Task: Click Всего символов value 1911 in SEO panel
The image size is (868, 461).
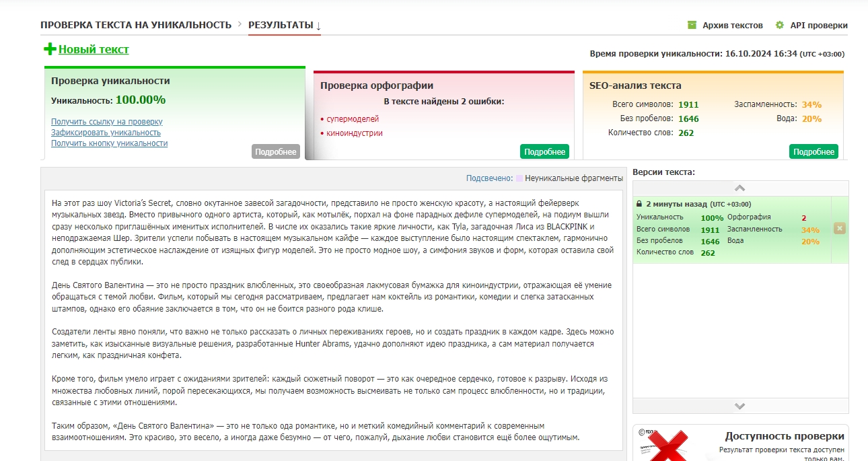Action: coord(688,104)
